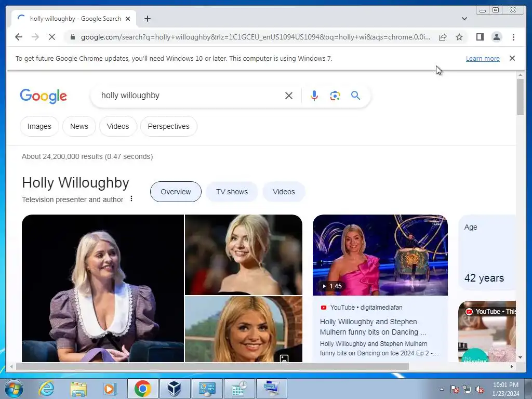Click the scroll down arrow
The width and height of the screenshot is (532, 399).
pyautogui.click(x=520, y=357)
